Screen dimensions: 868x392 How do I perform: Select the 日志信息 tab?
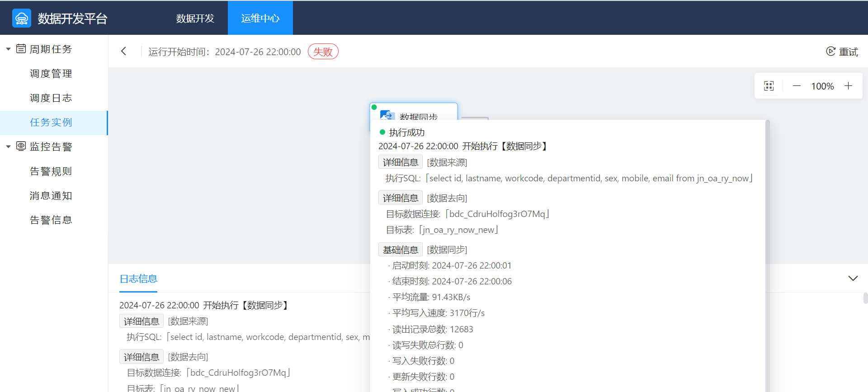138,279
